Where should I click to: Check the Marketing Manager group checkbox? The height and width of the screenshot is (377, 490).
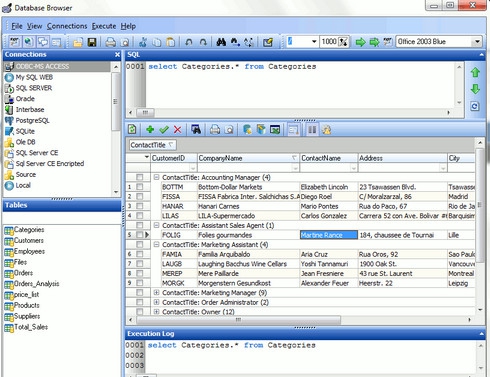[x=140, y=293]
